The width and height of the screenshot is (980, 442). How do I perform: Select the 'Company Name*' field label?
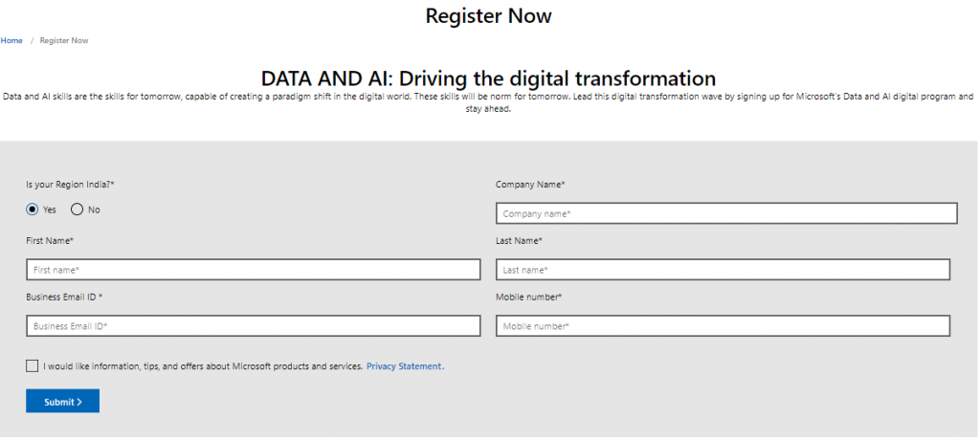[530, 185]
